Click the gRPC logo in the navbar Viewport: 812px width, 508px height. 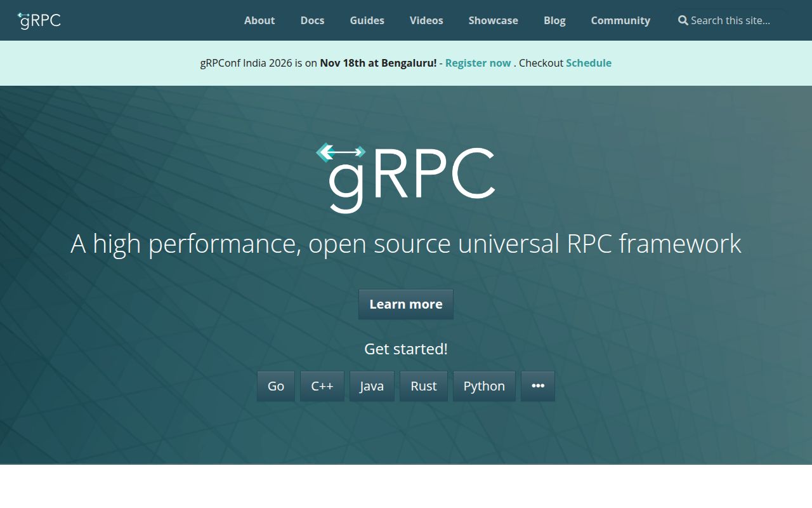(x=39, y=20)
